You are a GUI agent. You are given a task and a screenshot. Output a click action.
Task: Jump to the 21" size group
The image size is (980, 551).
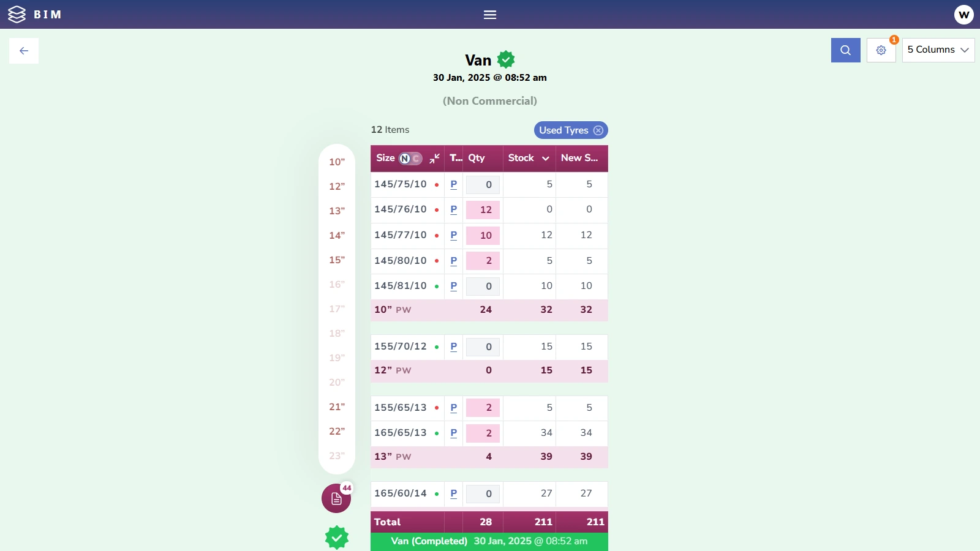[x=337, y=407]
